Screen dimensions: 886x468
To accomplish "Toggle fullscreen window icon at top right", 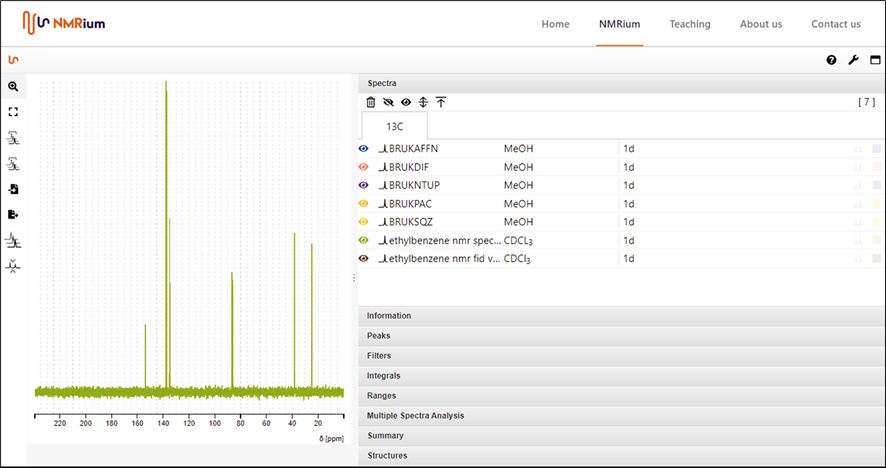I will tap(875, 60).
